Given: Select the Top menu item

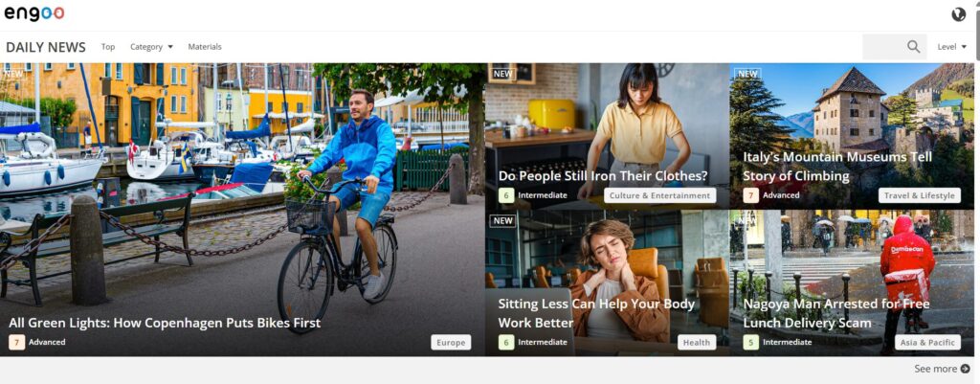Looking at the screenshot, I should click(108, 47).
